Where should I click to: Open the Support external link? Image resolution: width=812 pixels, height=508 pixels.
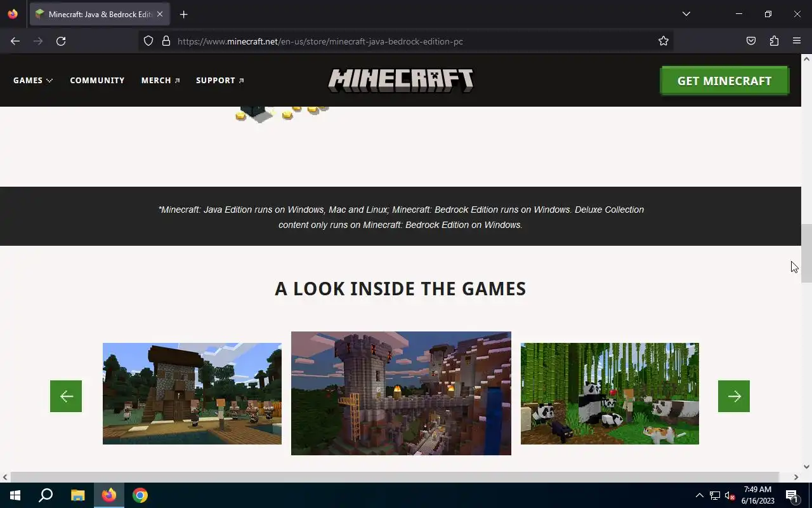(x=220, y=80)
